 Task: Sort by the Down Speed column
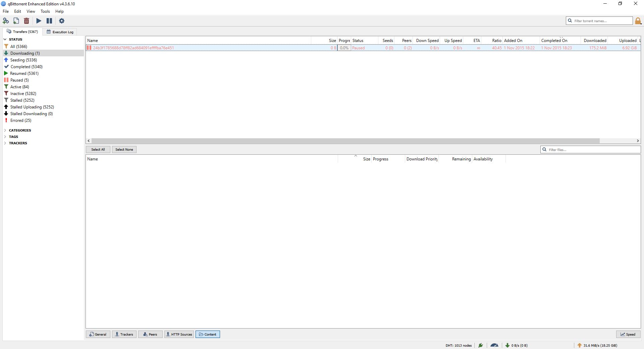coord(426,40)
